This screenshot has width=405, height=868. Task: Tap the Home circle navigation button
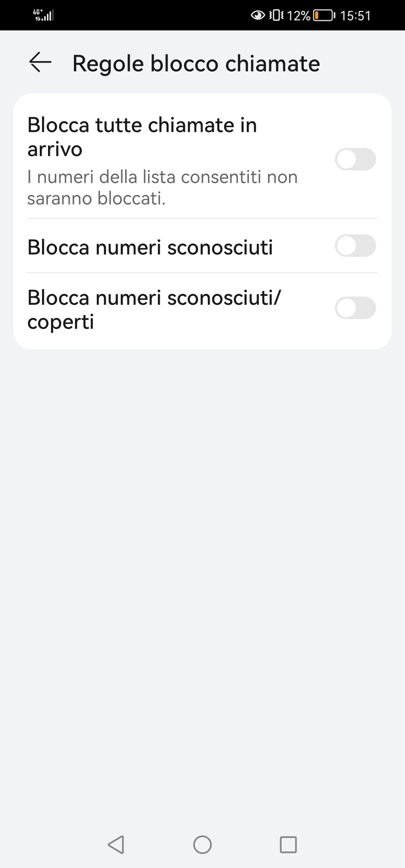202,845
